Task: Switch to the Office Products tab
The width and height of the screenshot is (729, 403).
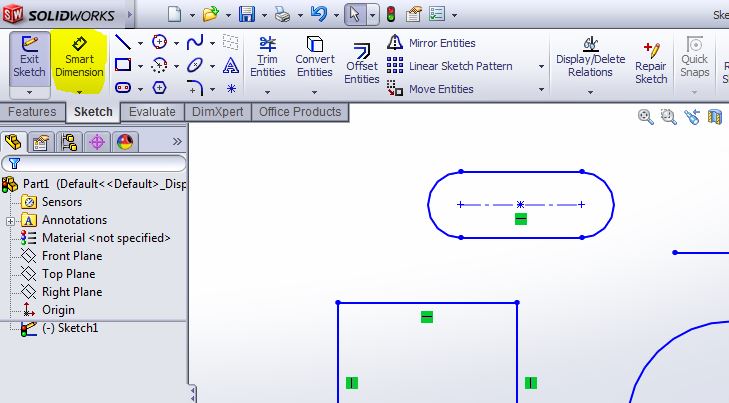Action: [x=300, y=112]
